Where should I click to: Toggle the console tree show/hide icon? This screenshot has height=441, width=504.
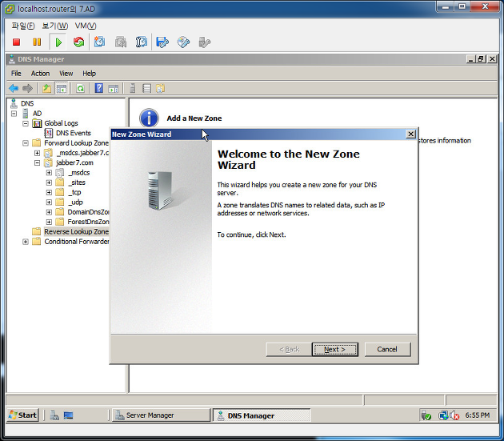[62, 89]
